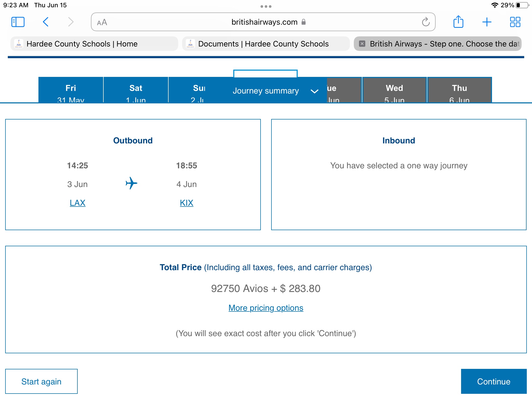This screenshot has width=532, height=399.
Task: Click the 4 Jun arrival date
Action: 187,184
